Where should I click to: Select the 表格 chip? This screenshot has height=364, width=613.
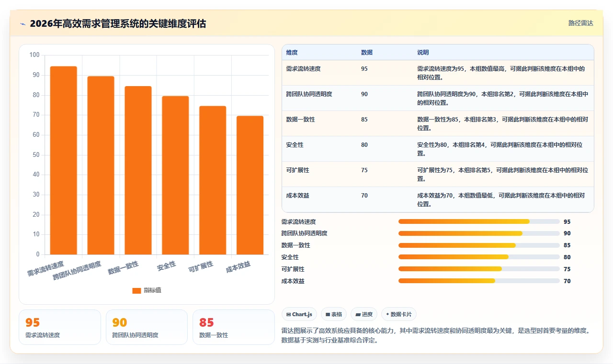point(333,314)
